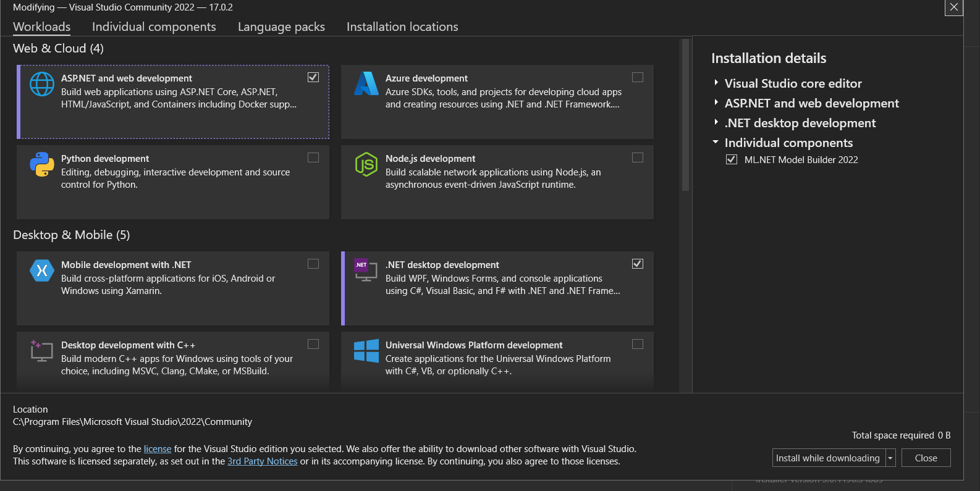Expand Visual Studio core editor details
980x491 pixels.
point(716,83)
